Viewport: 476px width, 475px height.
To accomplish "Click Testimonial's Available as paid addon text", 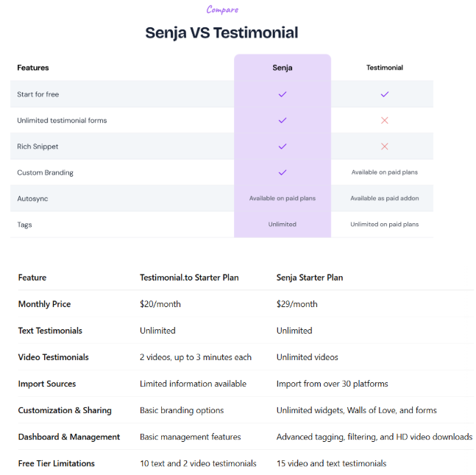I will 385,198.
